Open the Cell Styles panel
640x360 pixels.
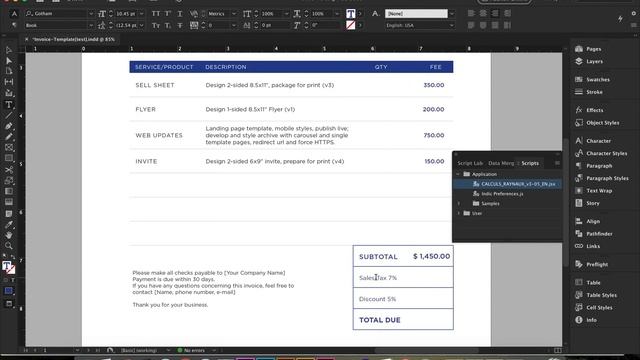point(593,308)
